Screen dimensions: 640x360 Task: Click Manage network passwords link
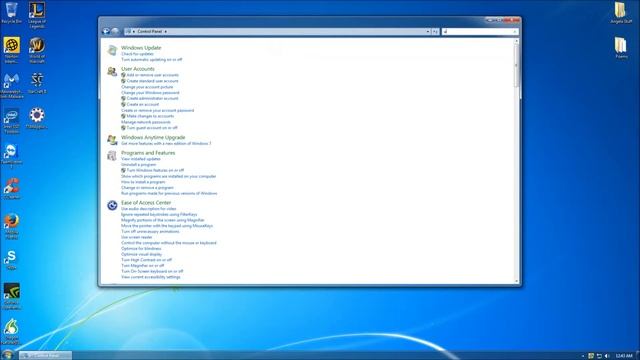tap(146, 122)
